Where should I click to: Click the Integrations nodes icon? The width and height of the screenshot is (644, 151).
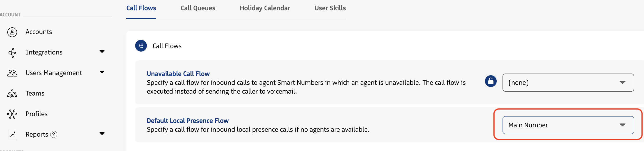tap(12, 53)
